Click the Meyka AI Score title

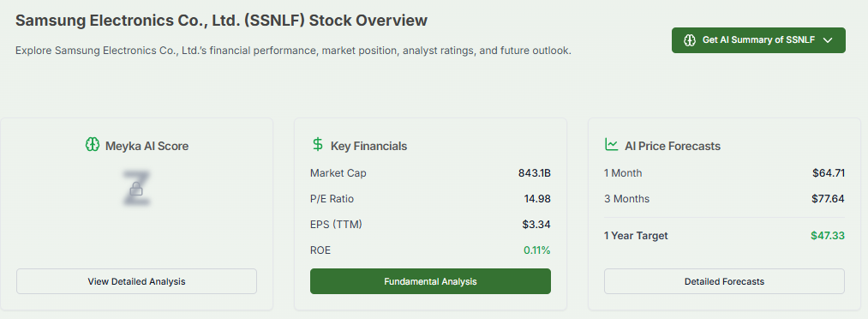pyautogui.click(x=147, y=146)
